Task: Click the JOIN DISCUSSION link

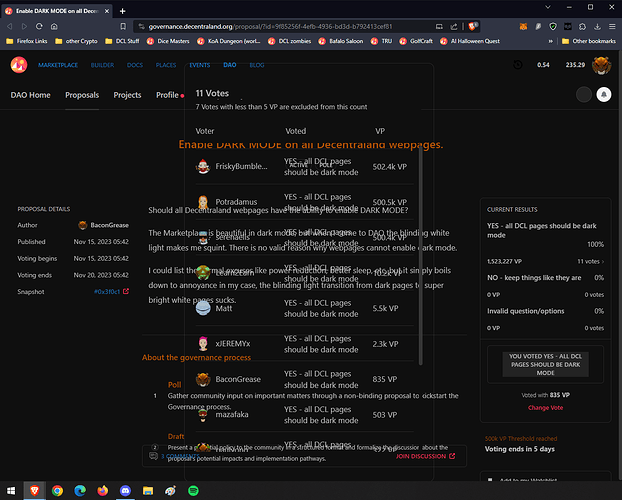Action: tap(425, 456)
